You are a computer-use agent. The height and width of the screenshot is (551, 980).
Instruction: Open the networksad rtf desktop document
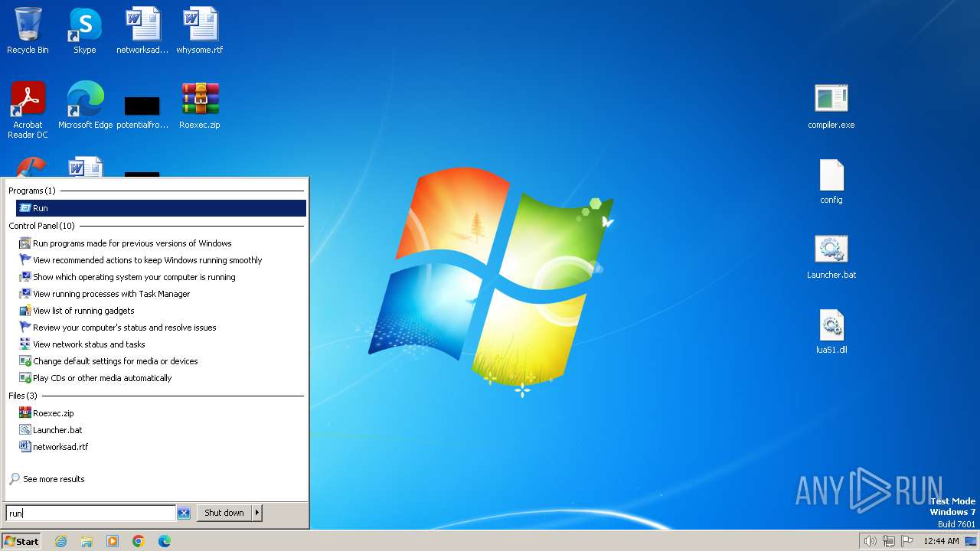point(142,31)
